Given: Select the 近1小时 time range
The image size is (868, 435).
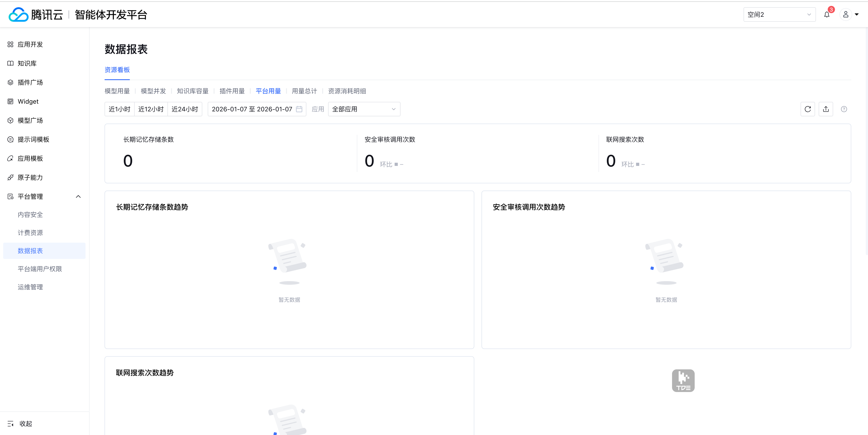Looking at the screenshot, I should [119, 109].
